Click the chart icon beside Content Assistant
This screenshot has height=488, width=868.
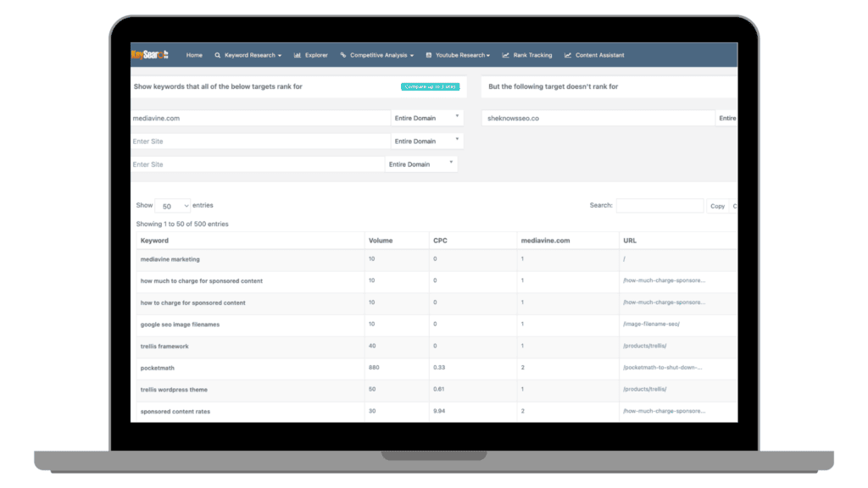click(567, 55)
